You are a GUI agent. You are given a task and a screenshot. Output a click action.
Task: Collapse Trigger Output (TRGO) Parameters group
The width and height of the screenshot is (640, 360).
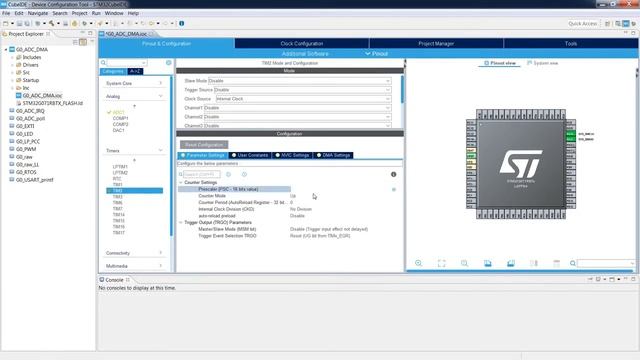click(181, 222)
